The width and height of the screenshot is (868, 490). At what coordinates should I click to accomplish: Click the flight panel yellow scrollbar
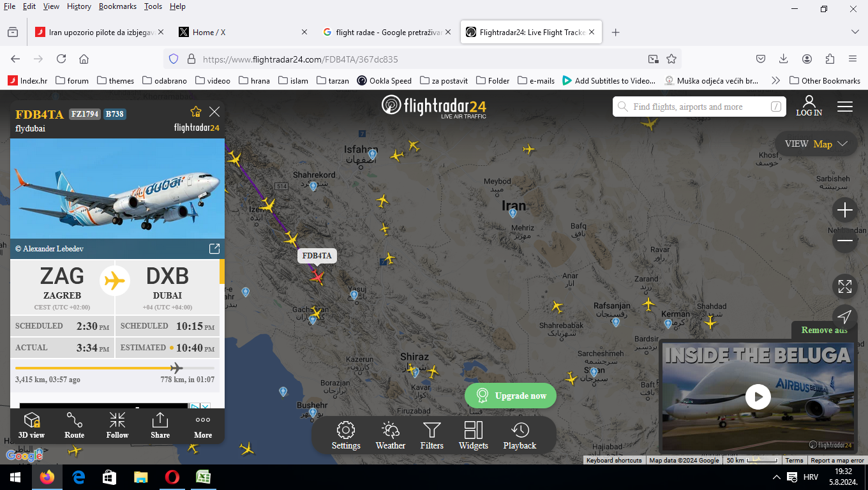click(x=222, y=271)
